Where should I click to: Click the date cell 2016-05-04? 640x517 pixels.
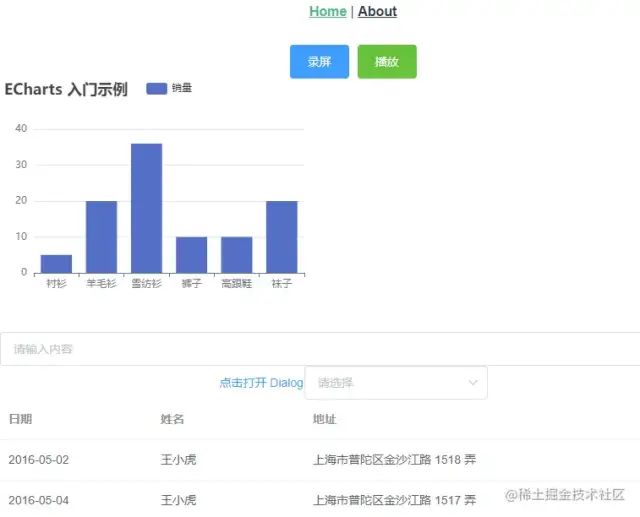(x=39, y=500)
